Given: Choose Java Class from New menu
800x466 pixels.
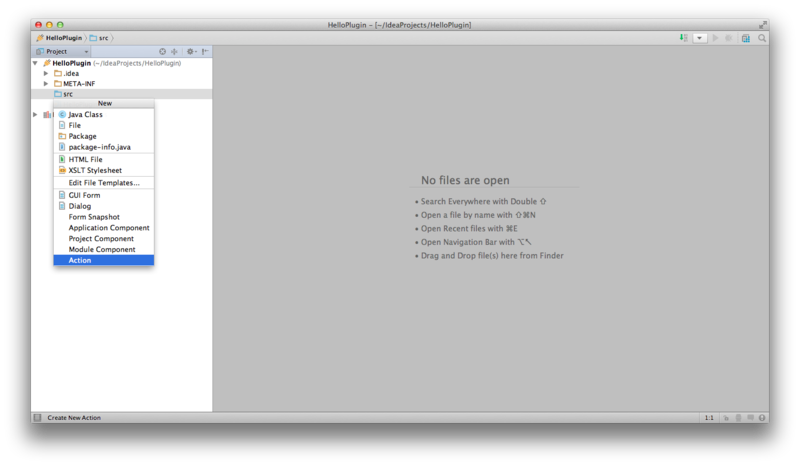Looking at the screenshot, I should (104, 114).
